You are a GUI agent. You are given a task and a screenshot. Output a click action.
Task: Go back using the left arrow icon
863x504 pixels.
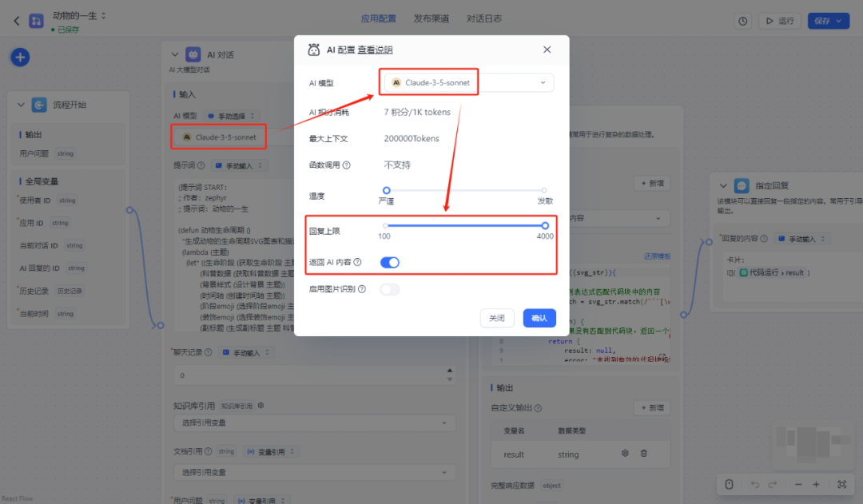tap(17, 21)
